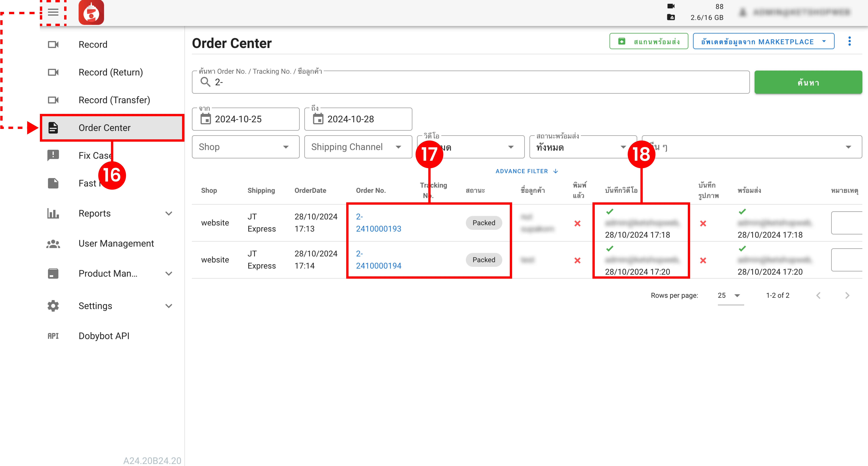Open the อื่น ๆ filter dropdown
The width and height of the screenshot is (868, 466).
[752, 147]
